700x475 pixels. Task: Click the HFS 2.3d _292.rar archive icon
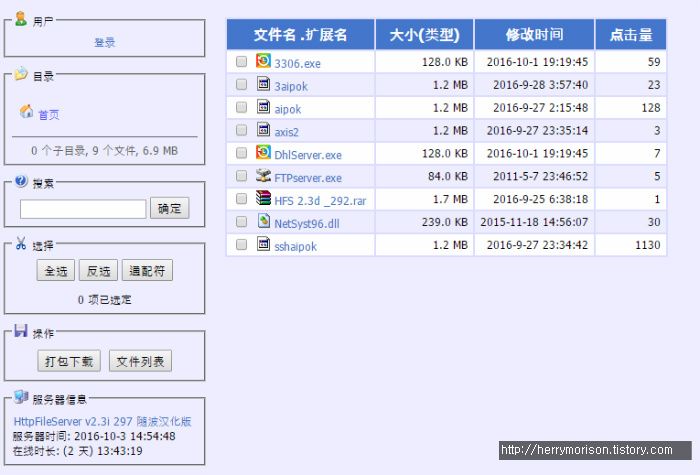pos(263,198)
